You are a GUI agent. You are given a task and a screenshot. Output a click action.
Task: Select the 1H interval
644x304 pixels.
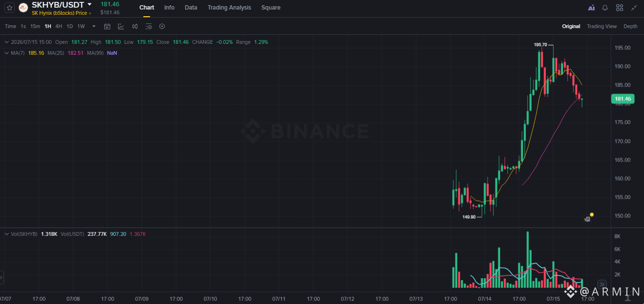[x=48, y=26]
